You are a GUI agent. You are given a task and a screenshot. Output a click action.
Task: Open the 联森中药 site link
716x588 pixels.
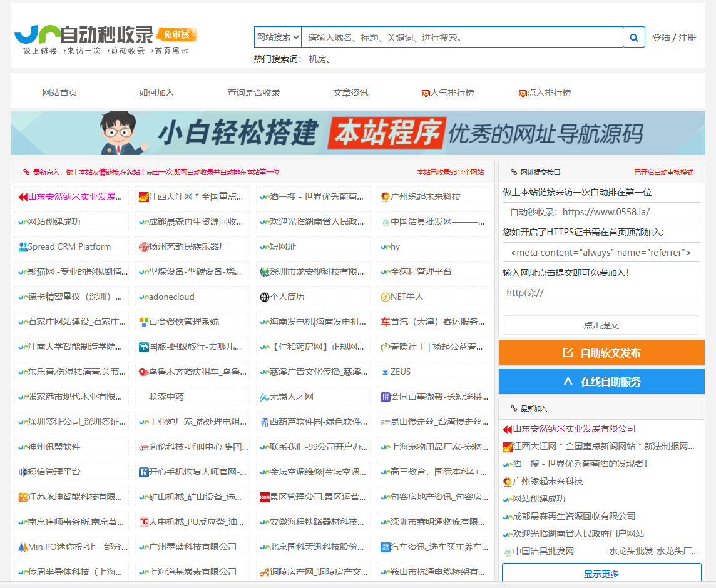point(166,397)
